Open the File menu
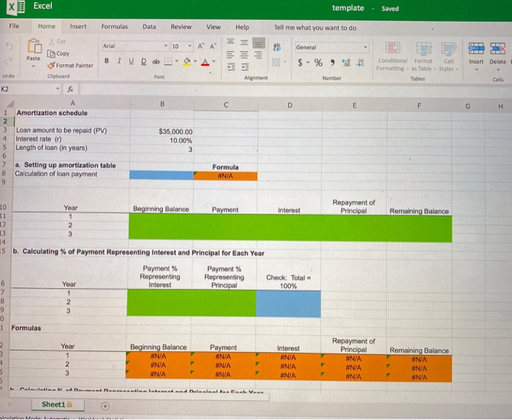The image size is (512, 420). click(14, 26)
